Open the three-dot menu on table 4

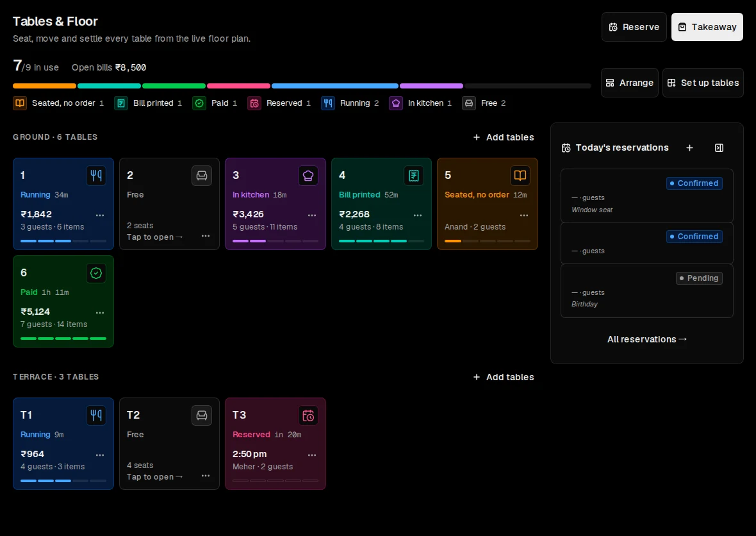pyautogui.click(x=418, y=215)
